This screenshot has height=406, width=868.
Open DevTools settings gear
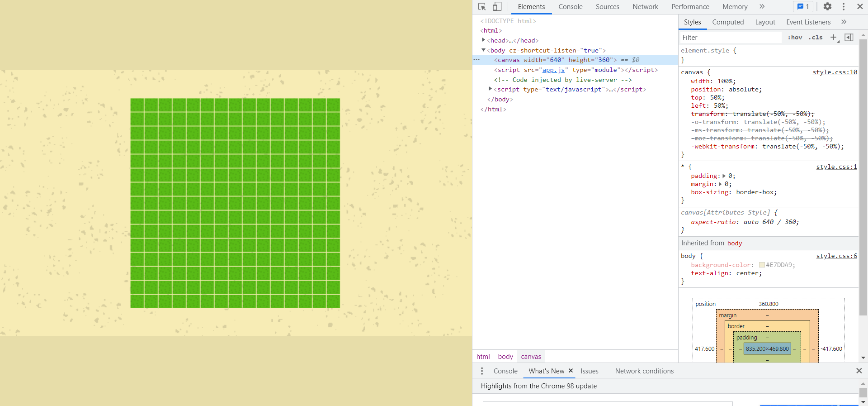(827, 7)
